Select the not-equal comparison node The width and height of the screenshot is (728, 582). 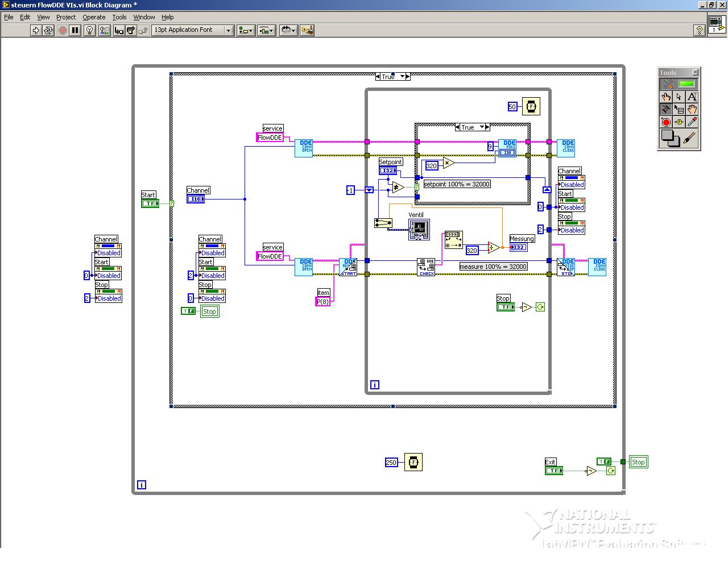pos(398,187)
